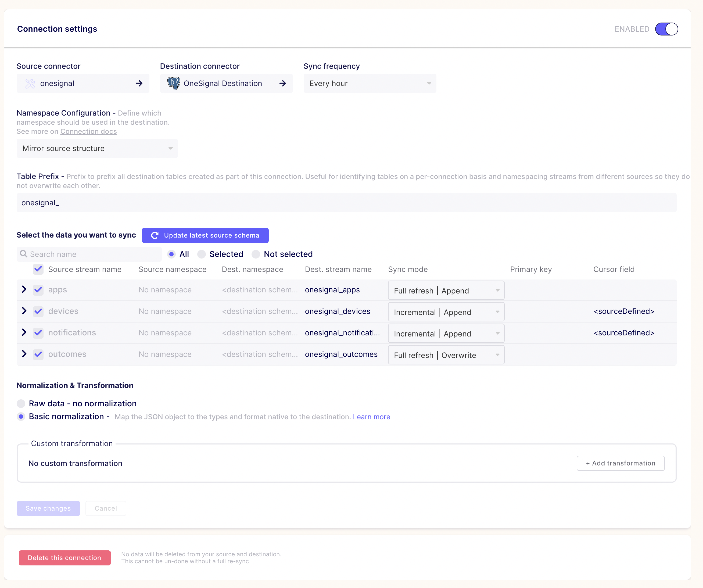Click the arrow beside the onesignal source connector
Screen dimensions: 703x588
139,83
